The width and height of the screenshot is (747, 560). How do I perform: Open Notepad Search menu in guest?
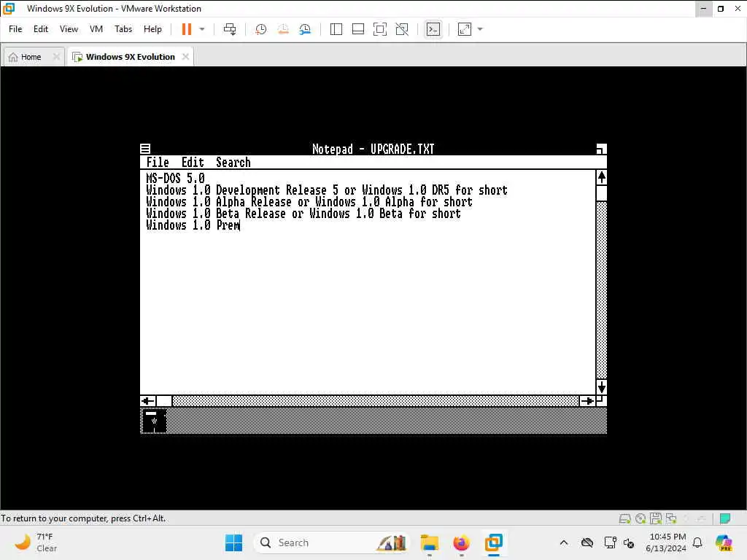pos(233,163)
